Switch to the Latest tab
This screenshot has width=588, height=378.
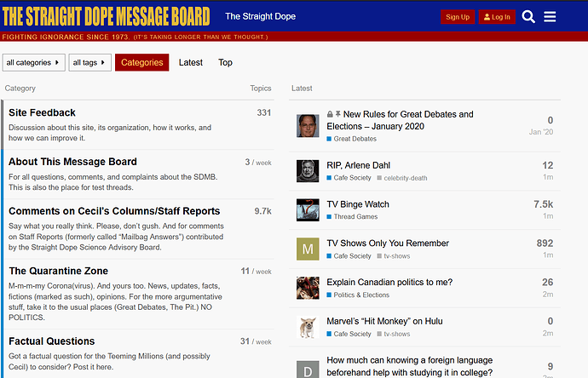pyautogui.click(x=191, y=62)
